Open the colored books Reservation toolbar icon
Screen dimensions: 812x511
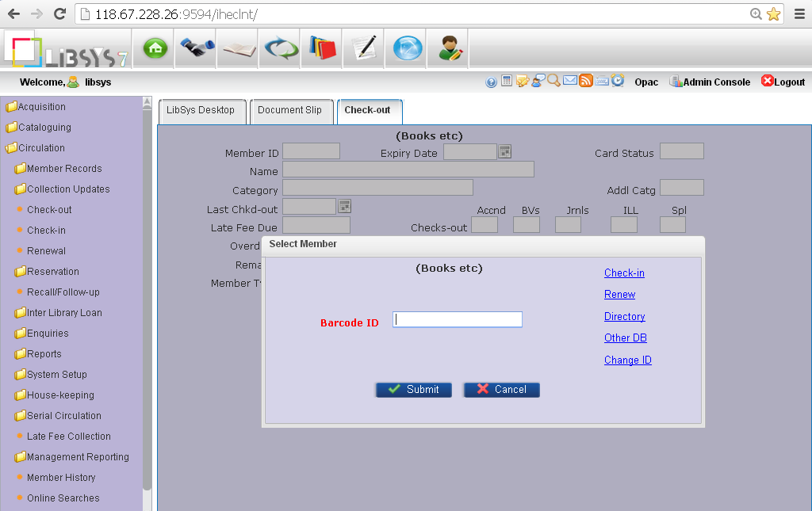pos(321,48)
